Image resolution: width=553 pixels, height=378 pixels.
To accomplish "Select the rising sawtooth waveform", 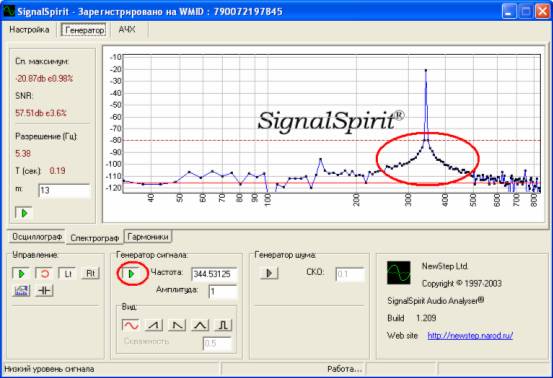I will 154,325.
